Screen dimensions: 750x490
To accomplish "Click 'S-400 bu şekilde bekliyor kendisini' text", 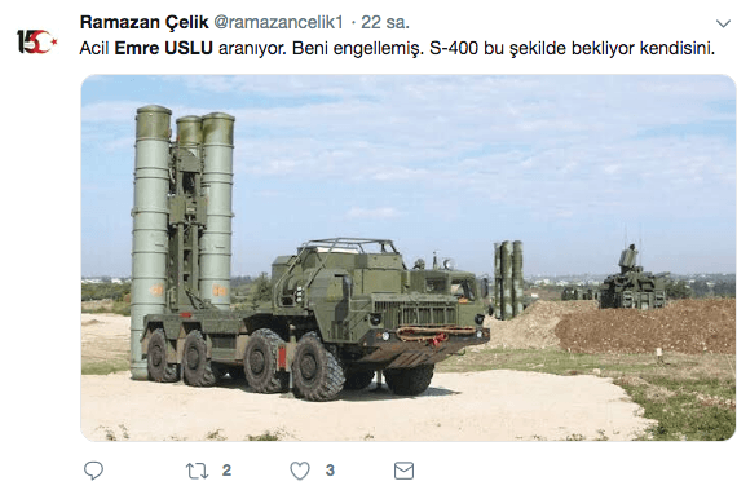I will 572,48.
